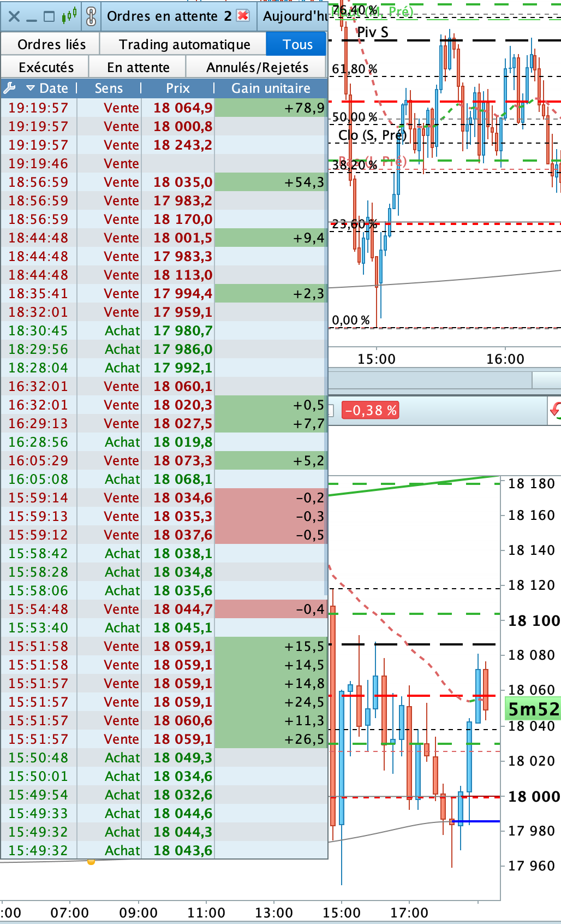Select price cell 18 113,0
The height and width of the screenshot is (924, 561).
point(178,275)
